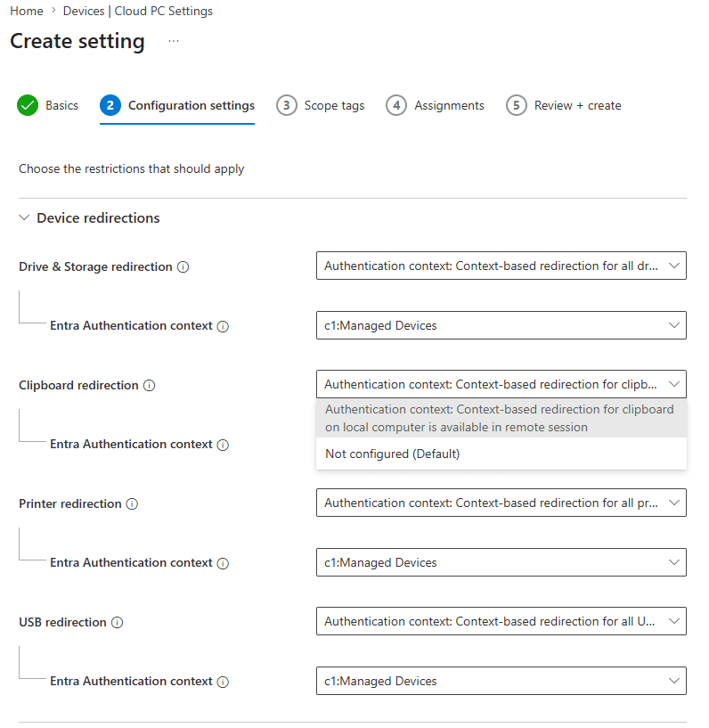Image resolution: width=709 pixels, height=728 pixels.
Task: Click info icon for Entra context under USB redirection
Action: (x=224, y=682)
